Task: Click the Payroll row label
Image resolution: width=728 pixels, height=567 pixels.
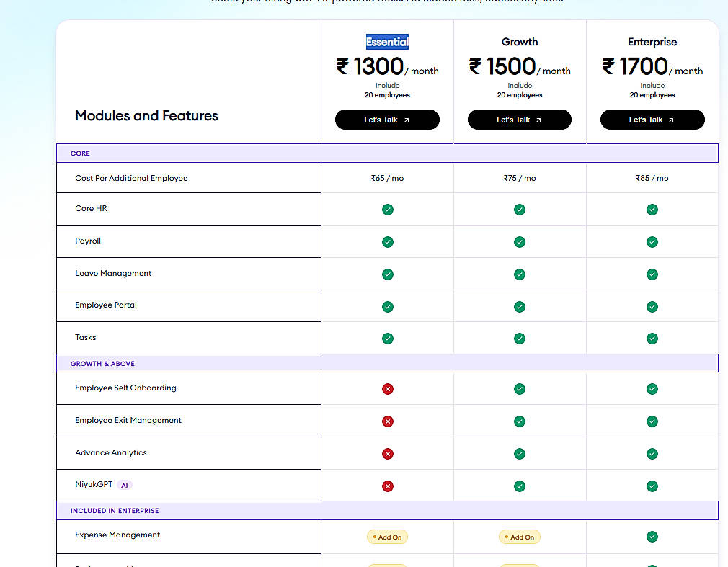Action: click(x=88, y=241)
